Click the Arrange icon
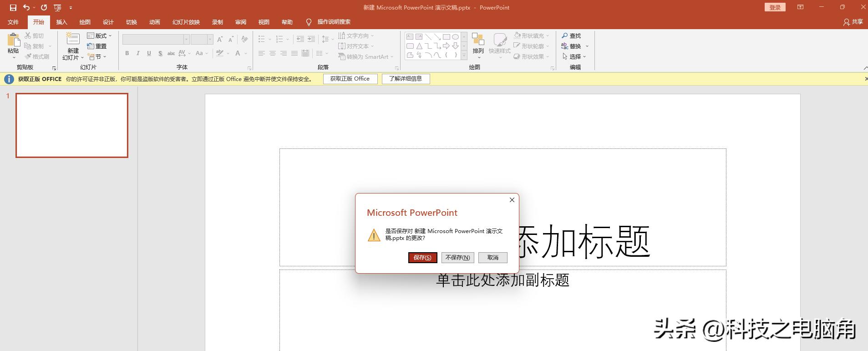Viewport: 868px width, 351px height. tap(478, 39)
